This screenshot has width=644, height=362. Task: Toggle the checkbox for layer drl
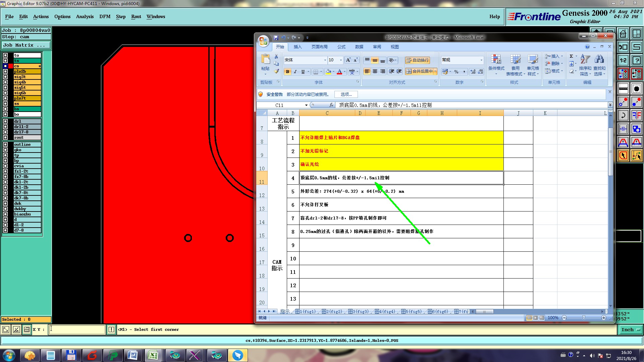point(5,121)
